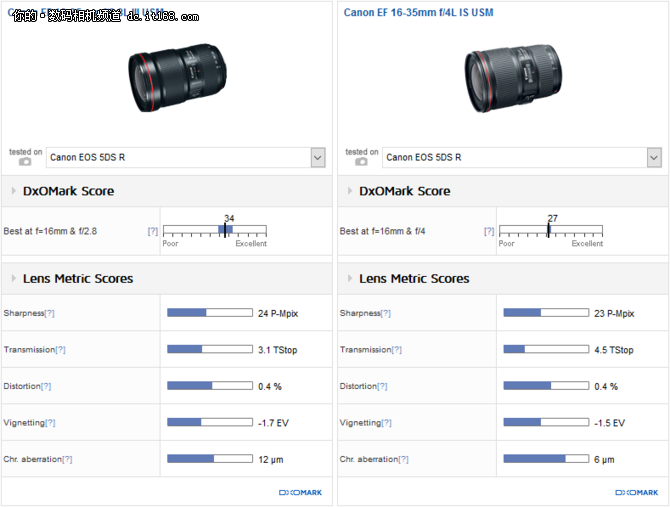Click right DxOMark logo at panel bottom
Screen dimensions: 670x507
[x=637, y=492]
